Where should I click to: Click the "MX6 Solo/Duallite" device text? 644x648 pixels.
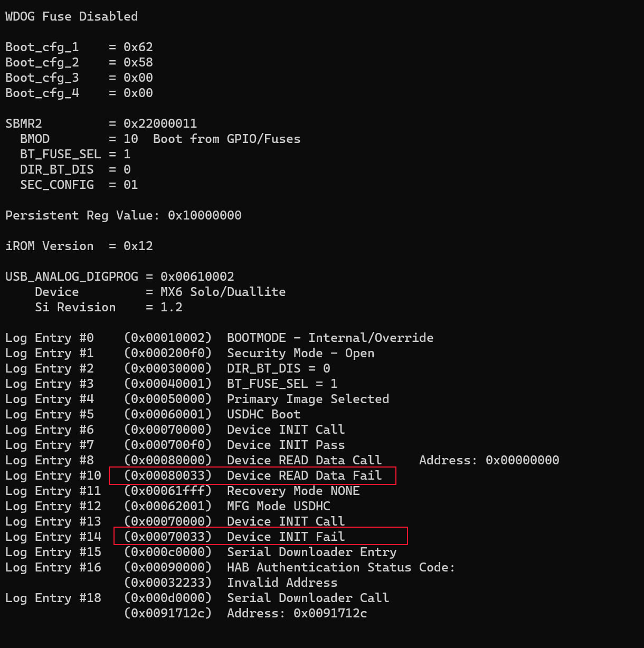click(x=223, y=292)
